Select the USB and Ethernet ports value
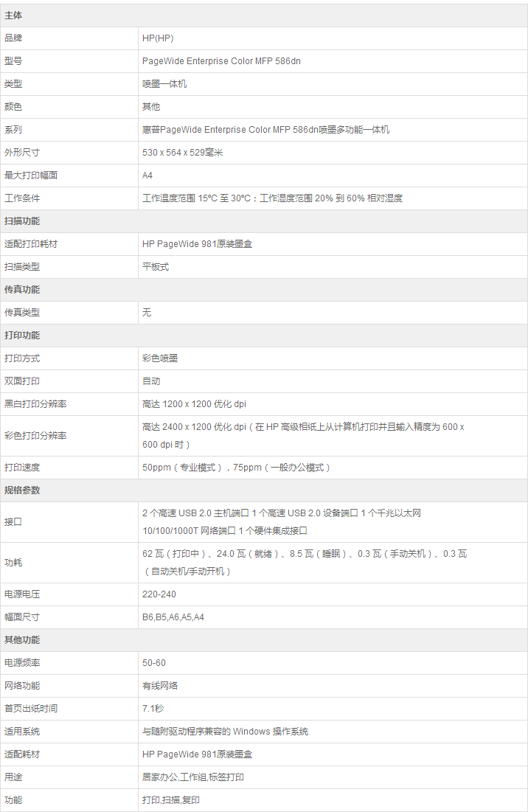The image size is (528, 812). tap(282, 522)
